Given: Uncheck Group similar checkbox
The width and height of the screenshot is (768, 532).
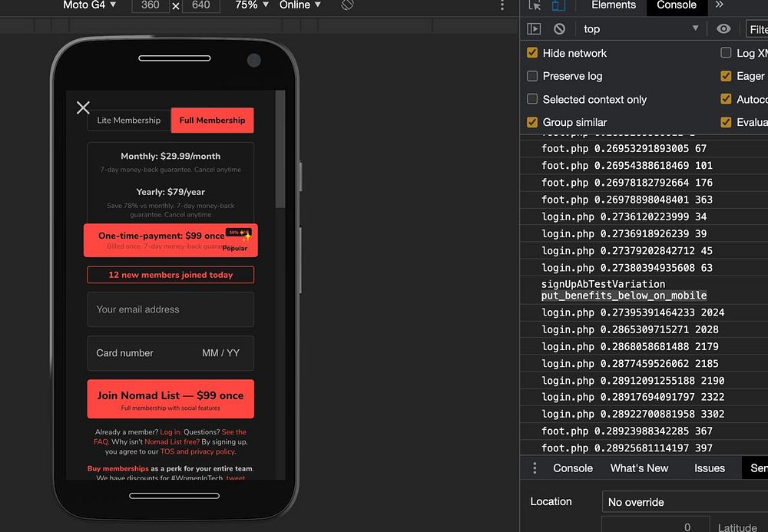Looking at the screenshot, I should tap(532, 122).
